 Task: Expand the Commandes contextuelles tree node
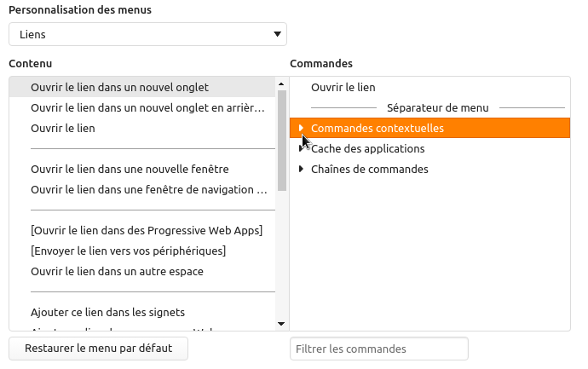coord(302,128)
